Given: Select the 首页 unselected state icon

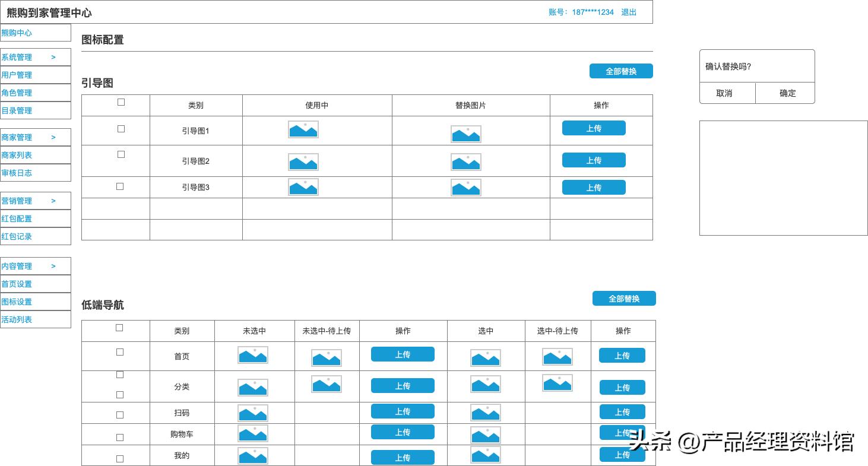Looking at the screenshot, I should 253,355.
